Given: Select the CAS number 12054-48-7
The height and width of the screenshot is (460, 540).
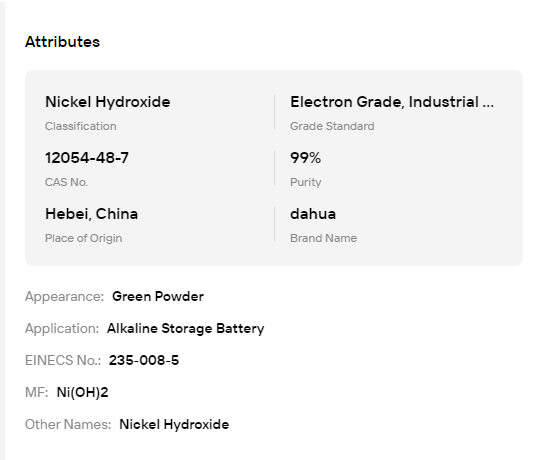Looking at the screenshot, I should pos(87,158).
